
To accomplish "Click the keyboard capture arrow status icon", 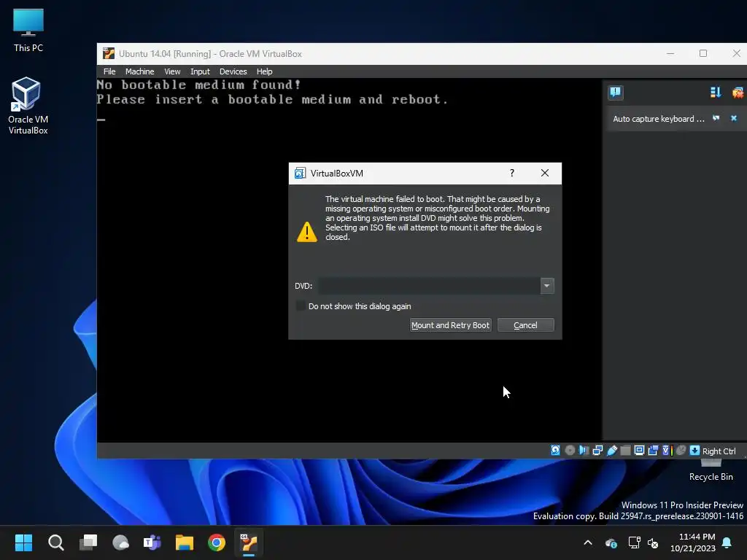I will pyautogui.click(x=694, y=451).
